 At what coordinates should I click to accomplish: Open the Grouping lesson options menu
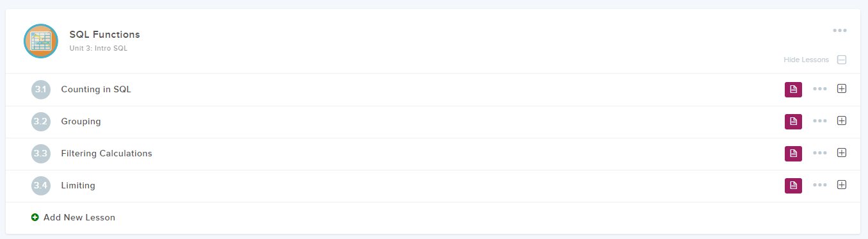pyautogui.click(x=820, y=121)
